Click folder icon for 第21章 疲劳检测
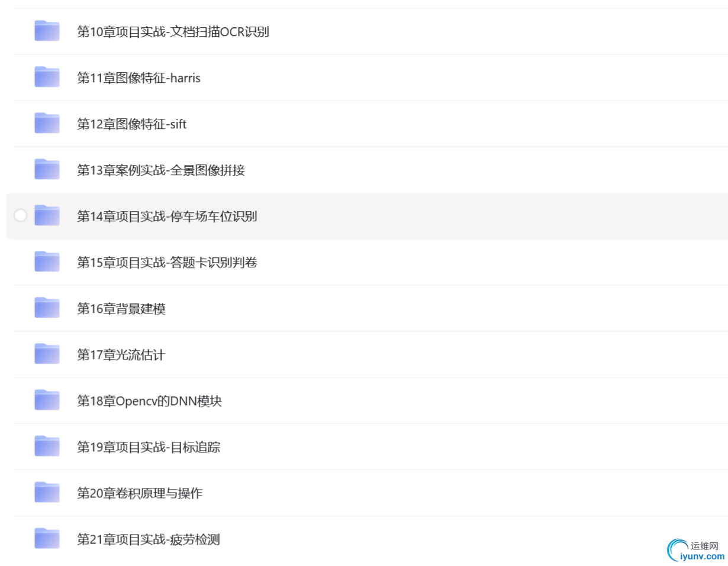The width and height of the screenshot is (728, 566). 47,538
